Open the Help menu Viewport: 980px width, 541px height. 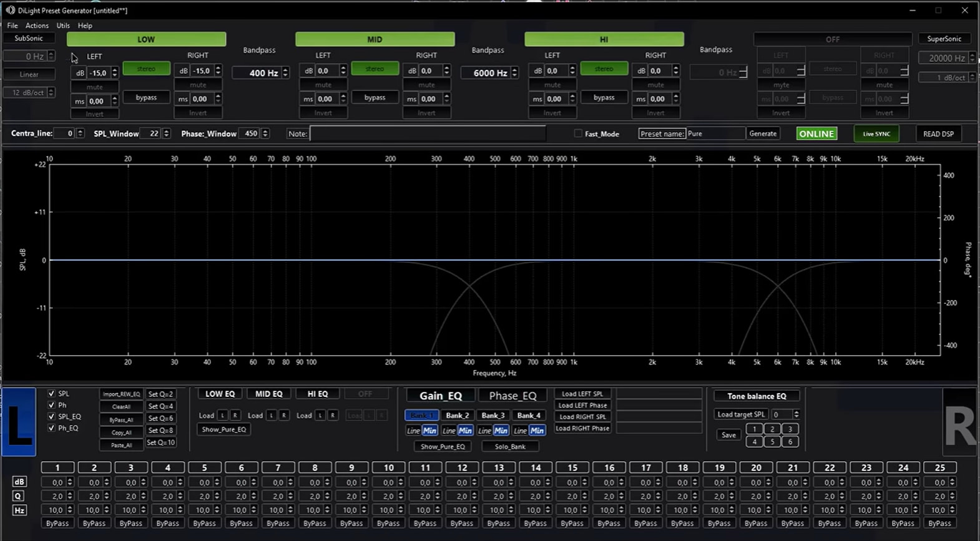[85, 26]
